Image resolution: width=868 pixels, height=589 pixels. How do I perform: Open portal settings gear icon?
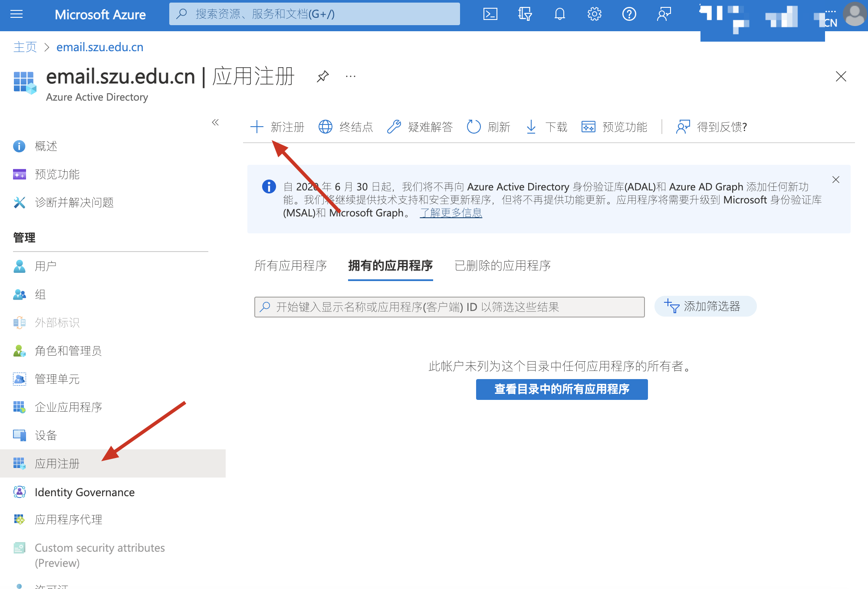[594, 14]
